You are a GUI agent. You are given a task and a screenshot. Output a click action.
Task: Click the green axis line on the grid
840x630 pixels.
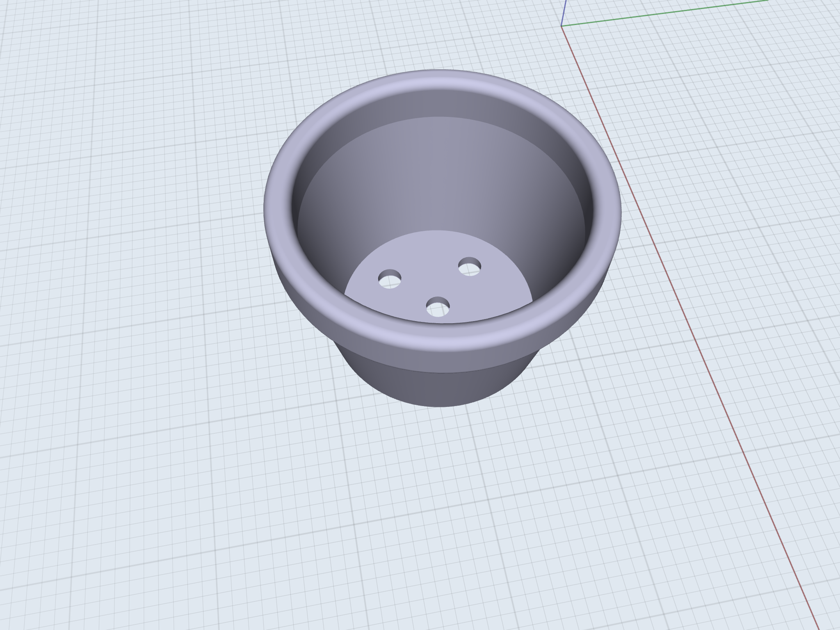pos(664,13)
